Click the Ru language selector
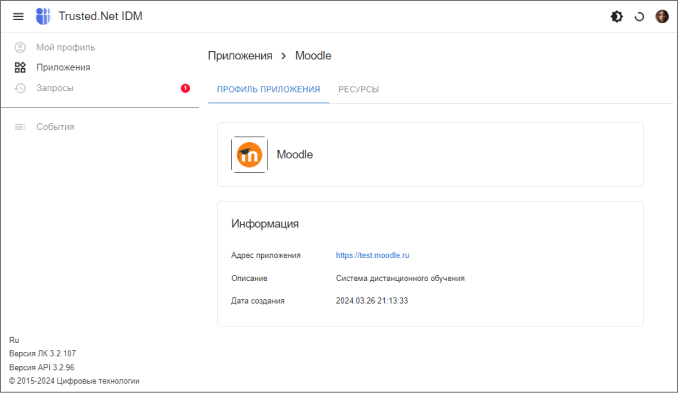Screen dimensions: 678x393 point(14,340)
